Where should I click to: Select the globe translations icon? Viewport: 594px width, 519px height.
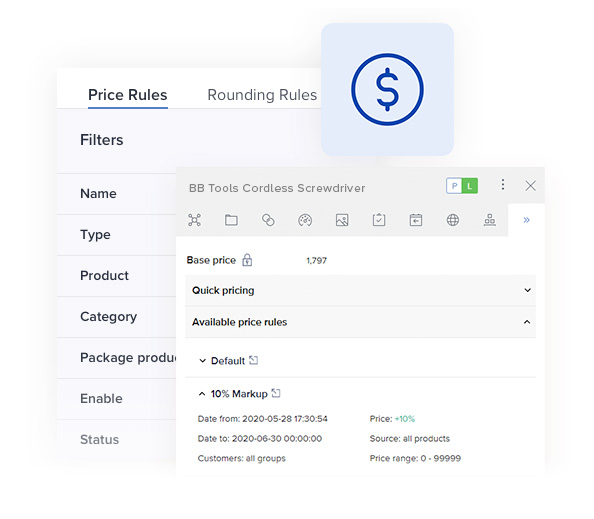click(x=453, y=220)
